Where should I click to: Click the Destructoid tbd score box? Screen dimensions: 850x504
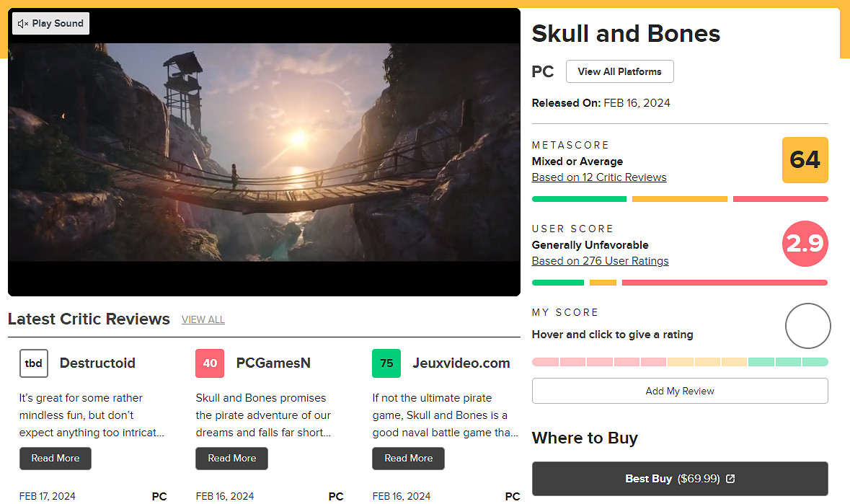[x=34, y=363]
